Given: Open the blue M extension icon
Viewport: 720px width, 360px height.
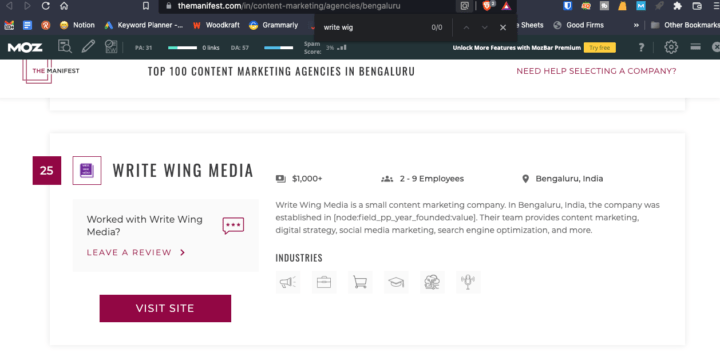Looking at the screenshot, I should pos(641,6).
